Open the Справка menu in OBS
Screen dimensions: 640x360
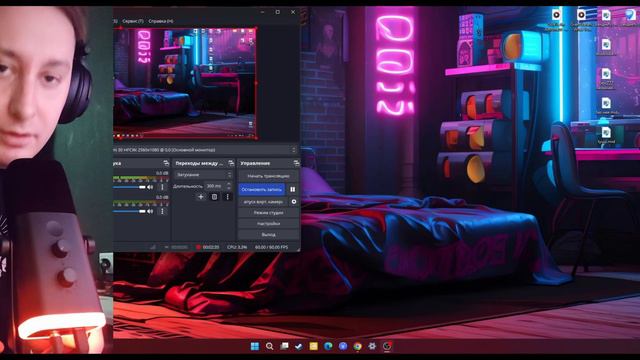coord(160,21)
